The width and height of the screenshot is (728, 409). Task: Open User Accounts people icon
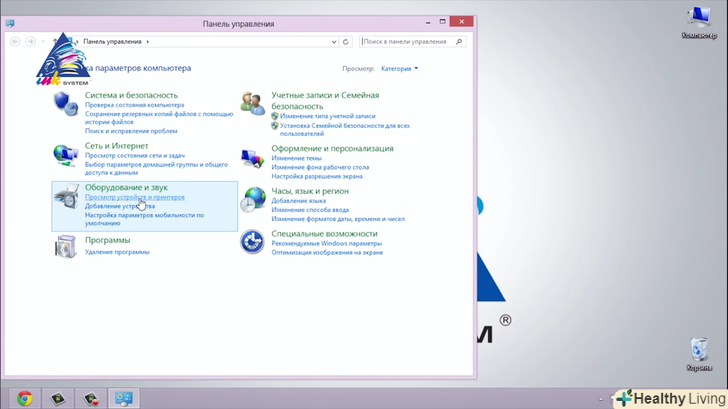tap(253, 104)
